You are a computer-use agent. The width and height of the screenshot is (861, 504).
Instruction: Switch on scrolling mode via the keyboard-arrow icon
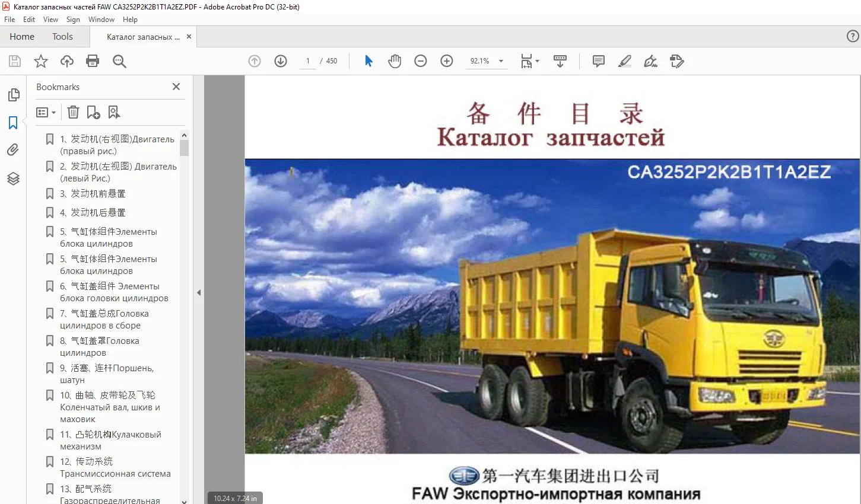pos(560,61)
